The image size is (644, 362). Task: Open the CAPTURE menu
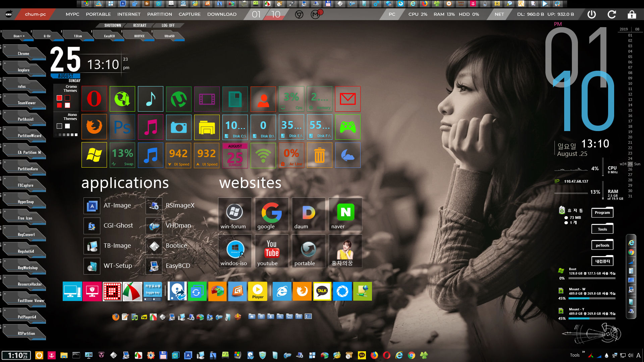190,14
